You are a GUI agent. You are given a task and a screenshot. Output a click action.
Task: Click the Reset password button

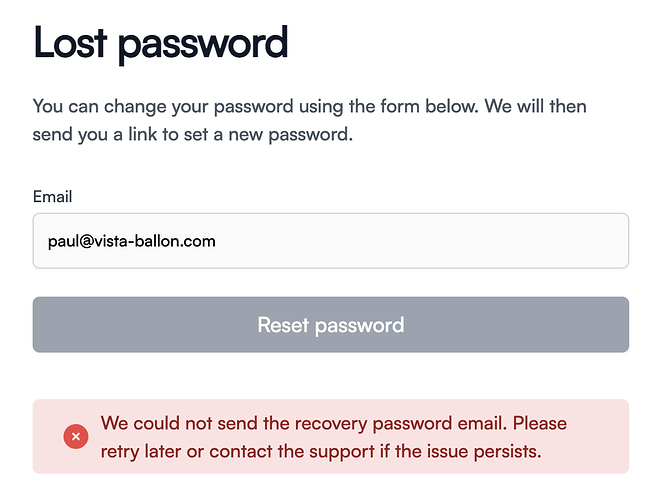(x=331, y=325)
